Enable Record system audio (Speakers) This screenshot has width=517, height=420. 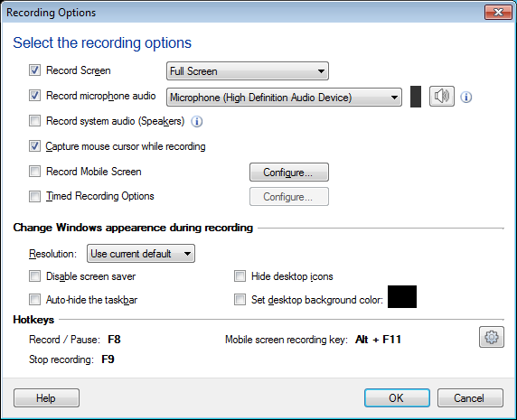click(x=34, y=121)
